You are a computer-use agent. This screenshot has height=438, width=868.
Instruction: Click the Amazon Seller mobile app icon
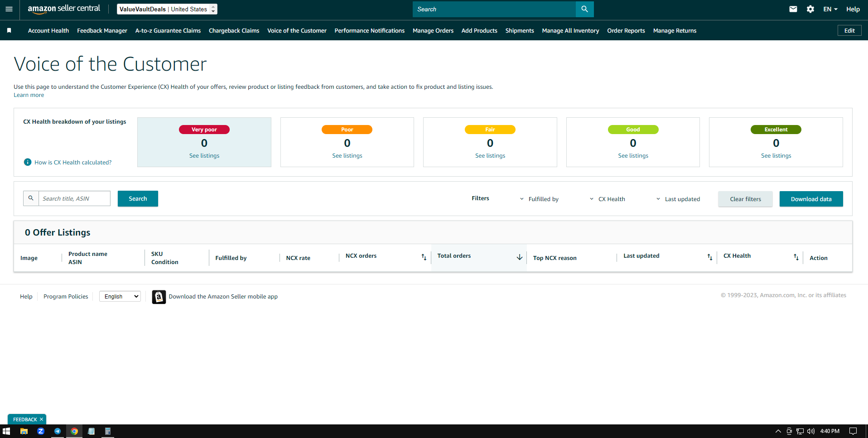(x=159, y=297)
